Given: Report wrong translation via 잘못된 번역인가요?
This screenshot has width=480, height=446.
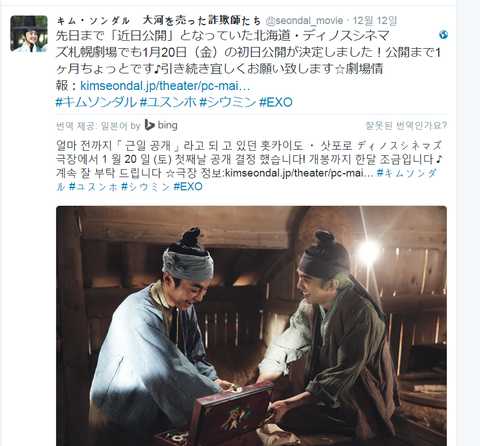Looking at the screenshot, I should [406, 126].
